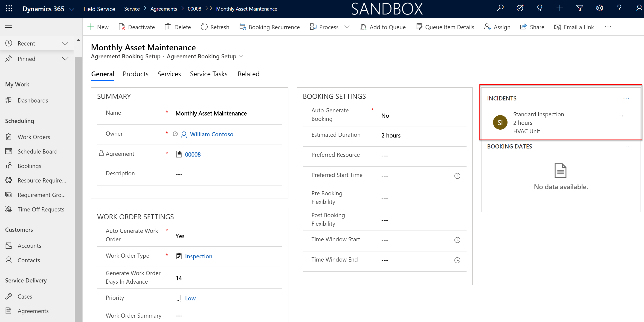Click the Time Window Start clock icon
The width and height of the screenshot is (644, 322).
(x=457, y=240)
